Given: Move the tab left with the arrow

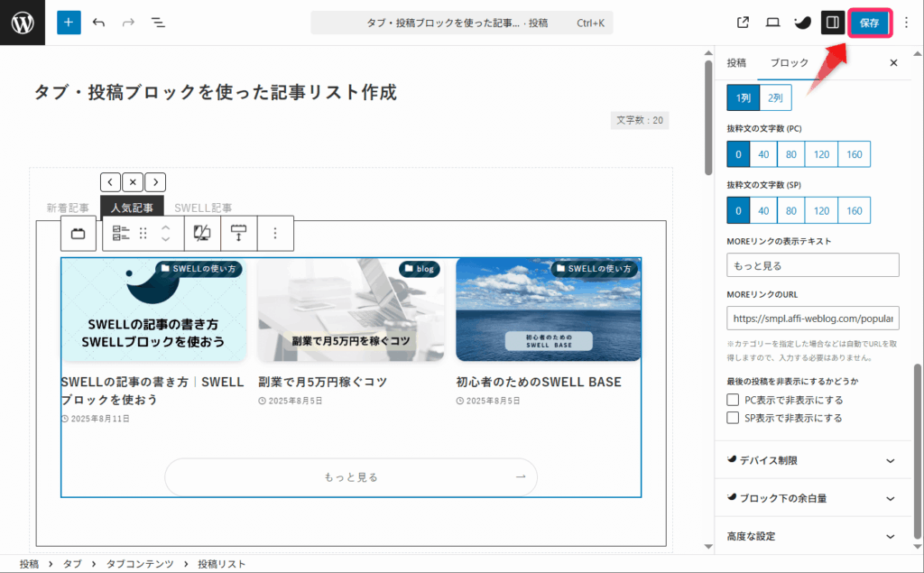Looking at the screenshot, I should (x=110, y=182).
